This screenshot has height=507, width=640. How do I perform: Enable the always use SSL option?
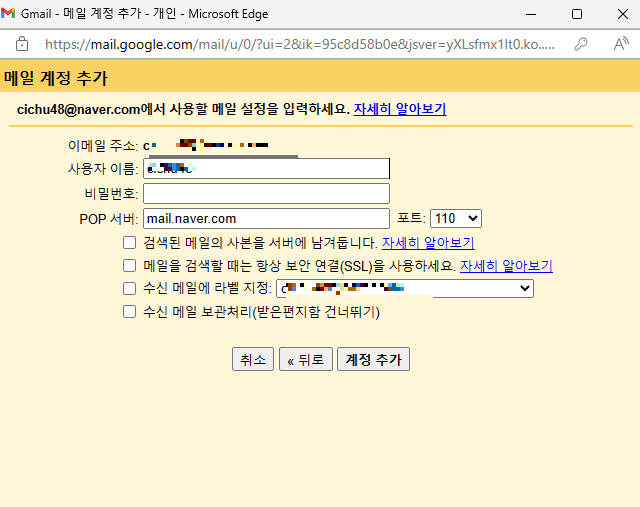point(129,265)
